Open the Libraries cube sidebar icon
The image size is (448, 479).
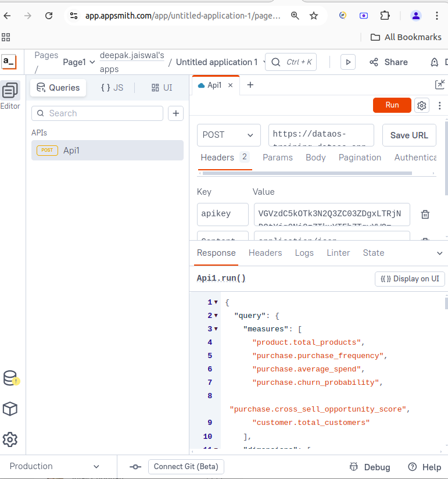pos(10,409)
